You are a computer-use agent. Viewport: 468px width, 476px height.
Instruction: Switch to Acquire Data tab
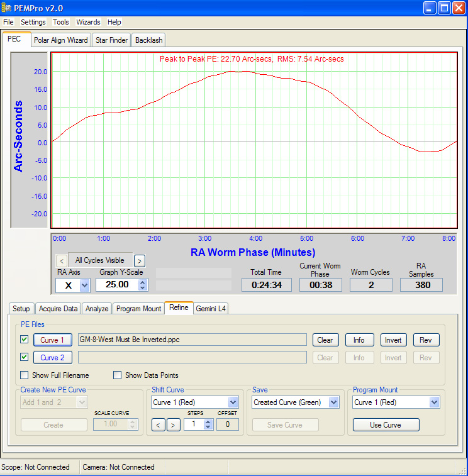tap(58, 309)
